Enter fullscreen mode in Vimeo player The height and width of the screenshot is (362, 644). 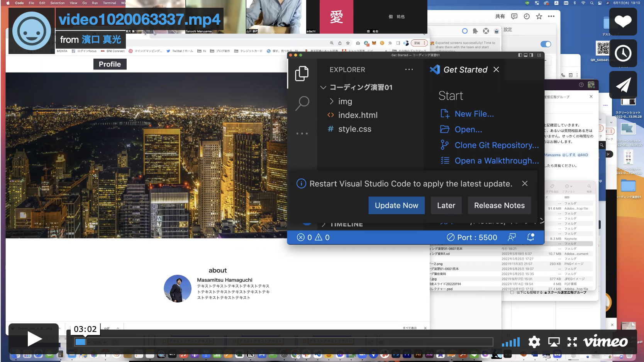coord(572,342)
